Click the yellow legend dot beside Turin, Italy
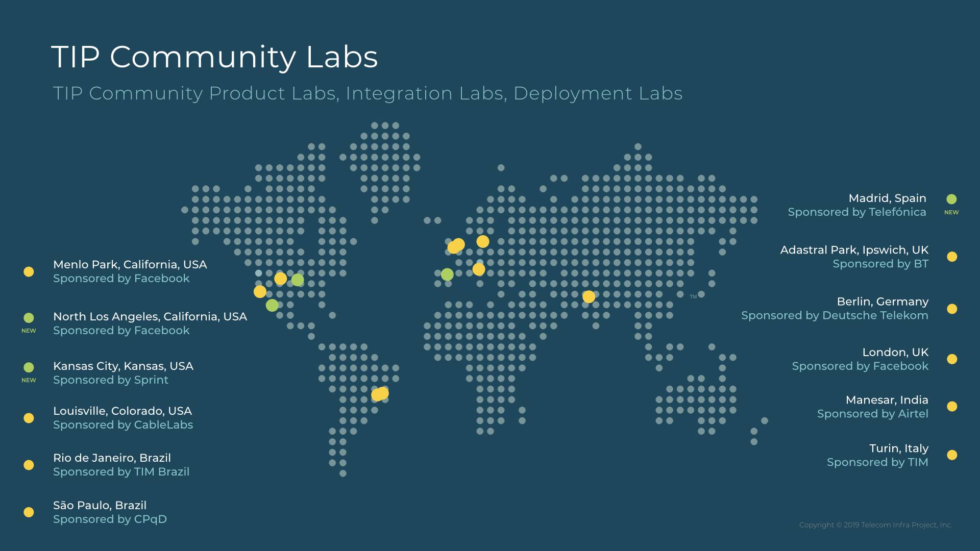The image size is (980, 551). [952, 455]
